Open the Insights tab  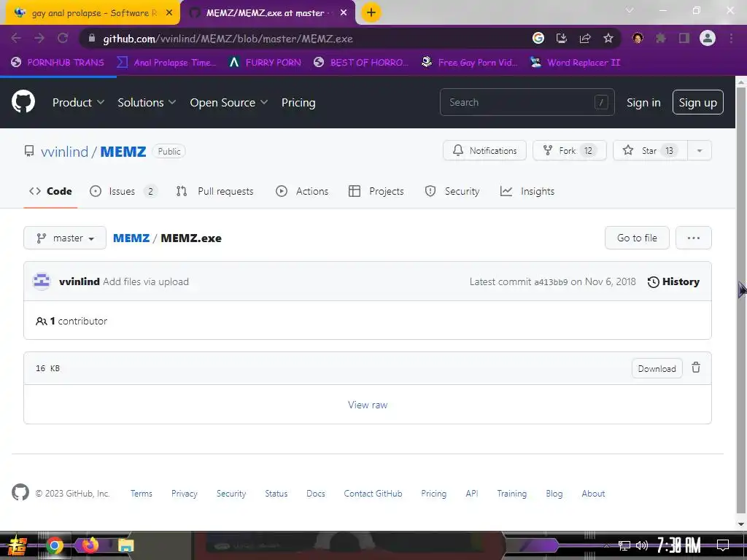tap(527, 191)
